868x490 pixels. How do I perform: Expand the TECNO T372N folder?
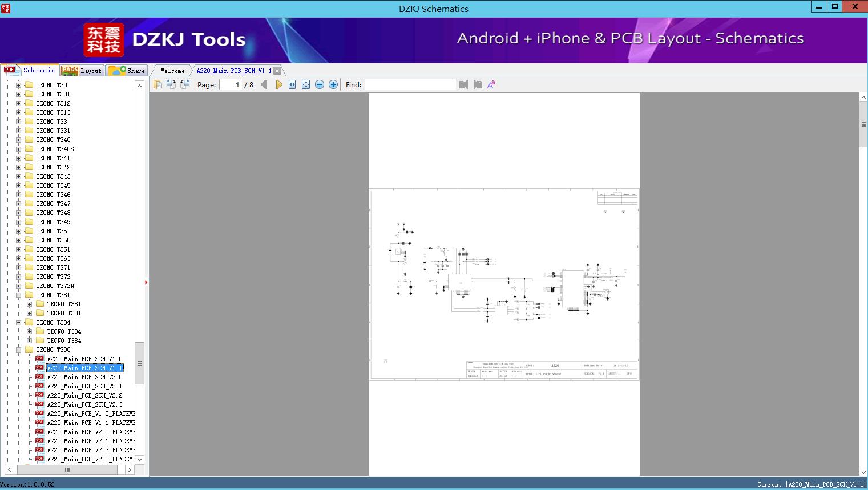pyautogui.click(x=18, y=286)
